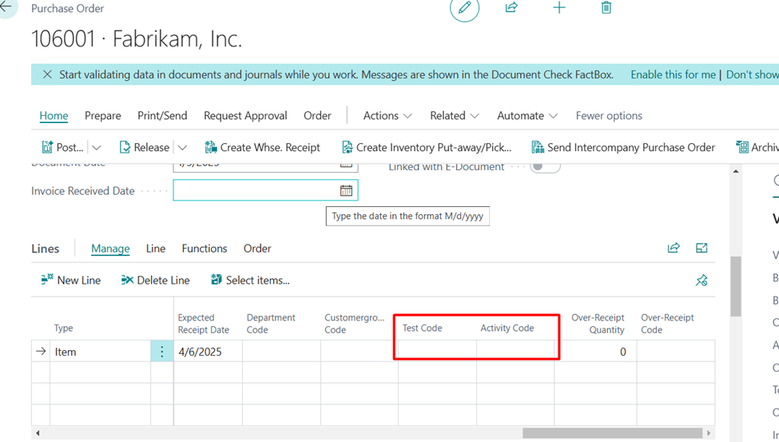The image size is (779, 442).
Task: Dismiss the validation notification with X
Action: (47, 74)
